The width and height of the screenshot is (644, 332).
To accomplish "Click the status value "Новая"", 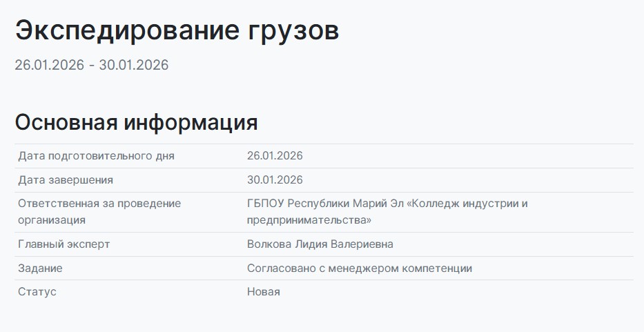I will pos(264,292).
